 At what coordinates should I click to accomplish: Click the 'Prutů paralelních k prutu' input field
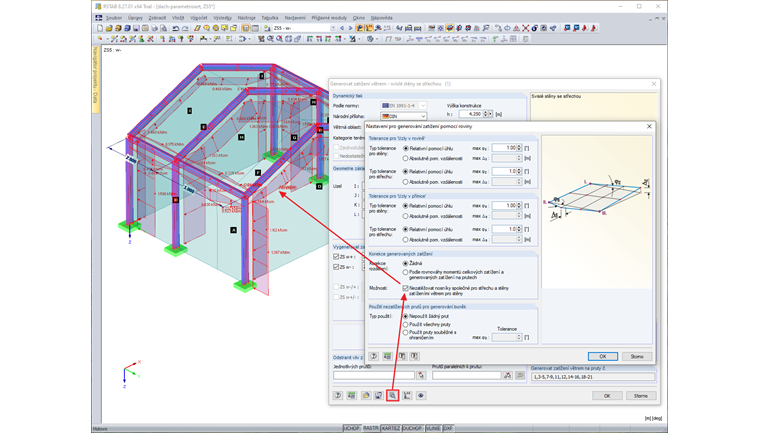(x=466, y=375)
